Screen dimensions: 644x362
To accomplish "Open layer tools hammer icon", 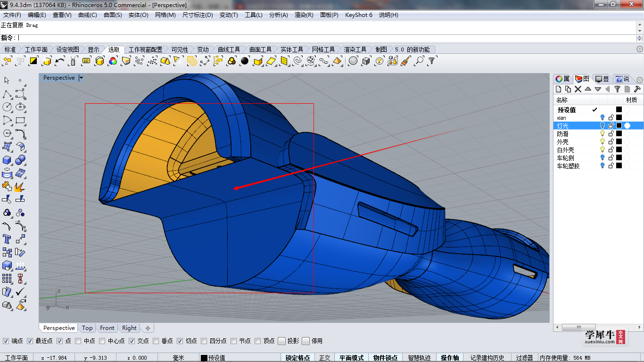I will pos(637,89).
